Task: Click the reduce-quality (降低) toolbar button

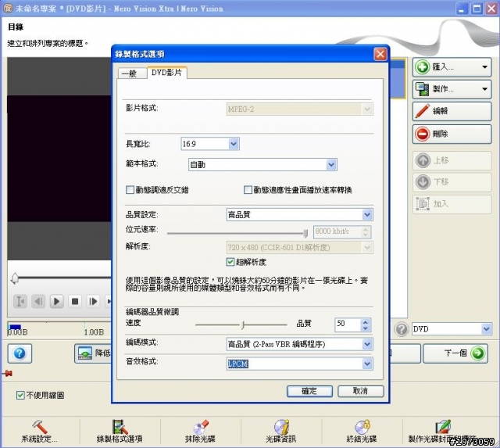Action: pos(93,353)
